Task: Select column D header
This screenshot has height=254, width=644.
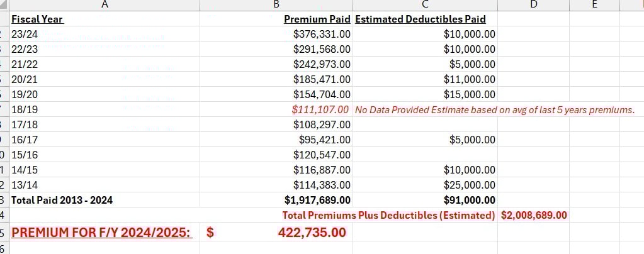Action: 533,5
